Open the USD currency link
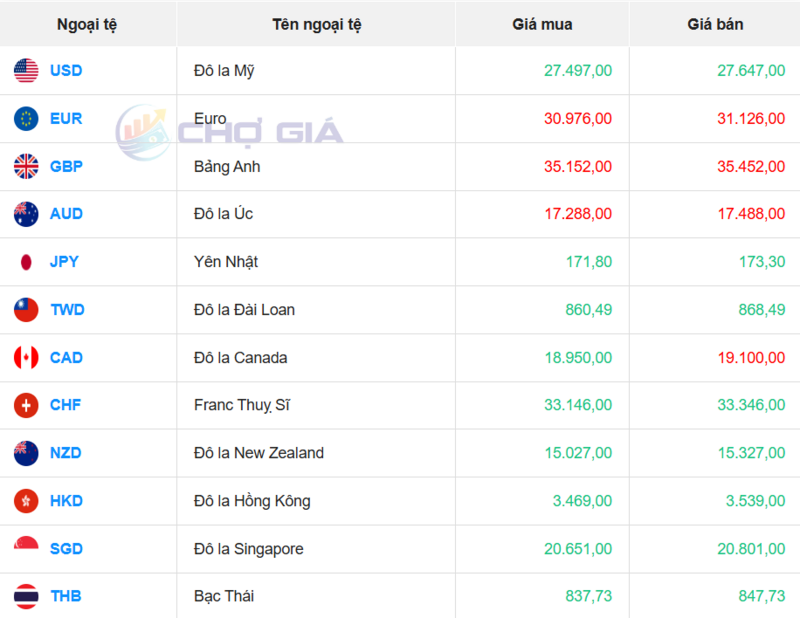800x618 pixels. [x=66, y=70]
